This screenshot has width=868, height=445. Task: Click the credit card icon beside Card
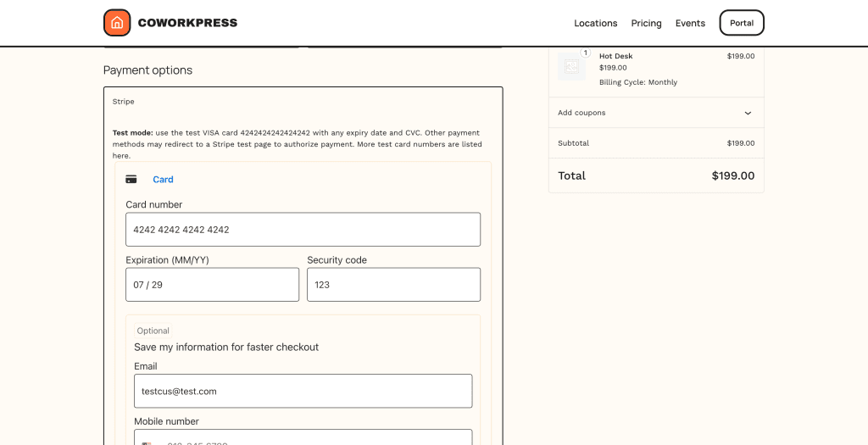pos(131,180)
